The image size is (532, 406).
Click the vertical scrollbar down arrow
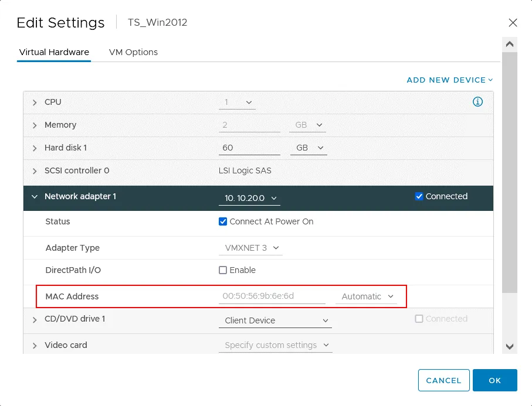pyautogui.click(x=509, y=346)
